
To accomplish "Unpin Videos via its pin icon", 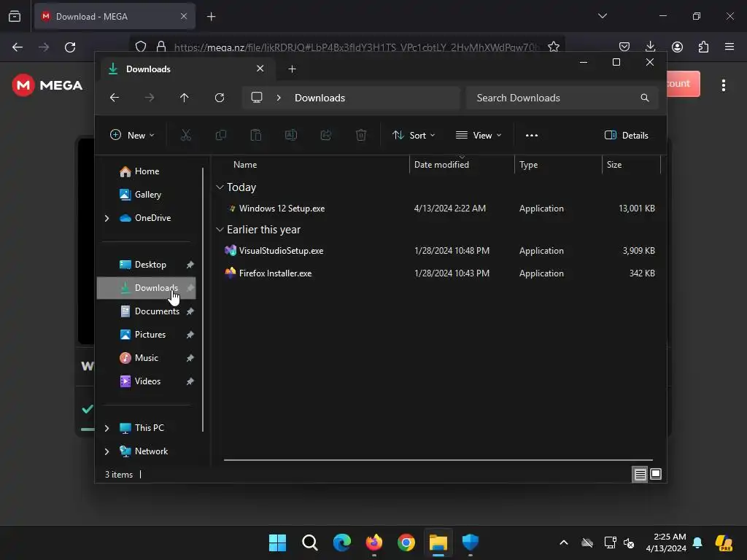I will click(x=190, y=381).
